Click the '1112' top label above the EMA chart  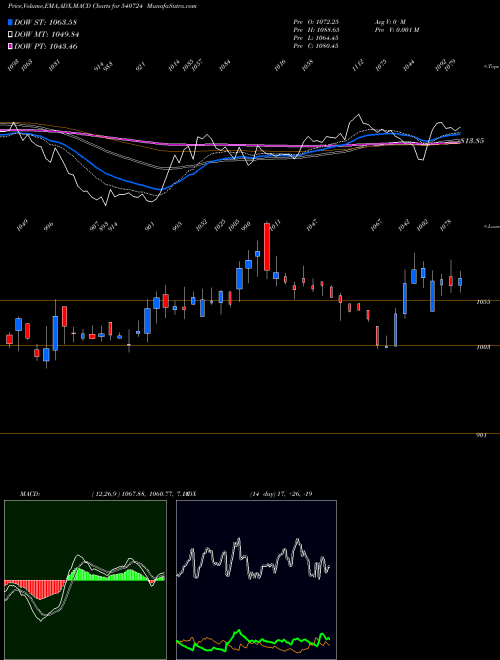click(357, 66)
